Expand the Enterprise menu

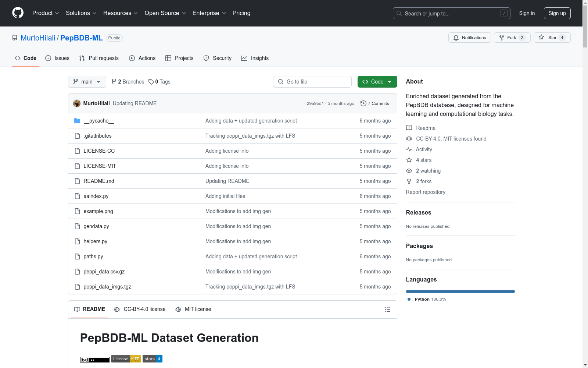click(209, 13)
